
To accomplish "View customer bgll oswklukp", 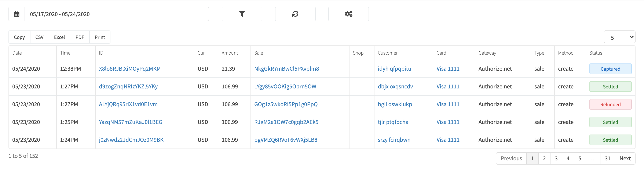I will pyautogui.click(x=395, y=104).
